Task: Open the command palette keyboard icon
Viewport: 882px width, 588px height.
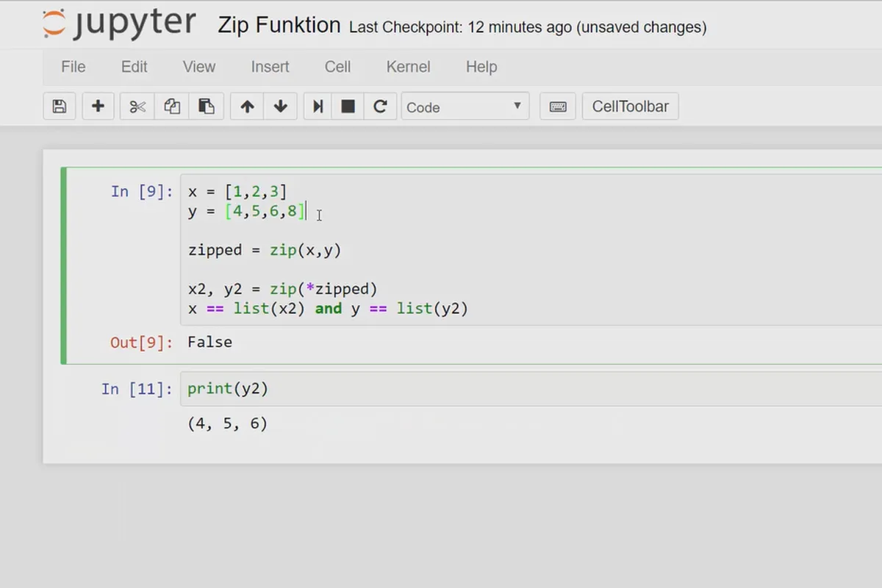Action: 558,107
